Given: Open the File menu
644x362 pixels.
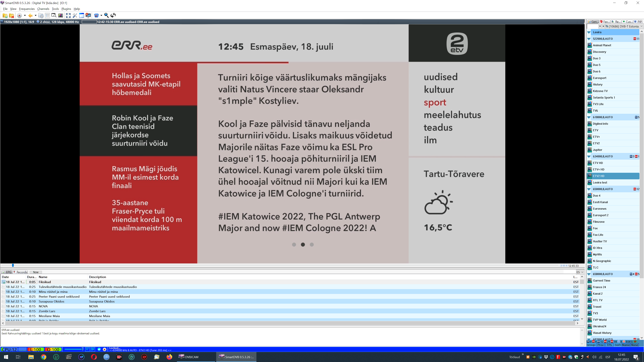Looking at the screenshot, I should click(x=5, y=9).
